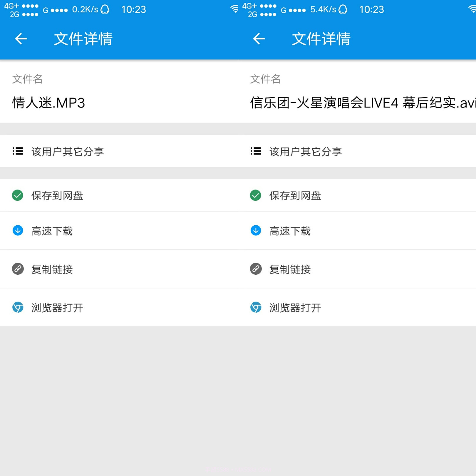
Task: Tap the save icon for 信乐团 video
Action: [256, 195]
